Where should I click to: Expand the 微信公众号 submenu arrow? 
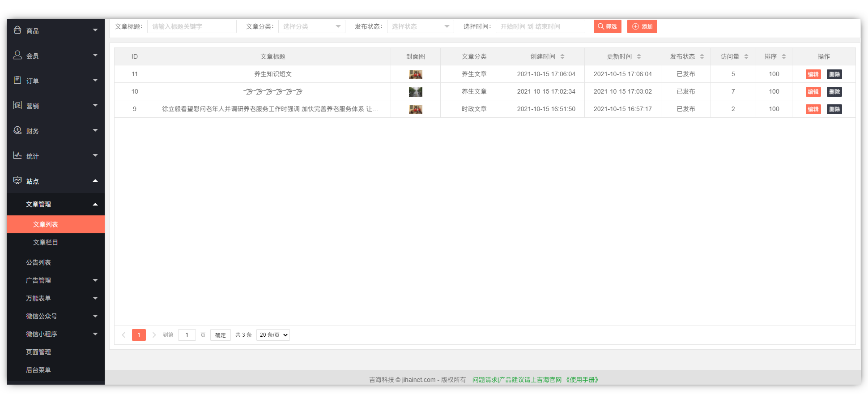(x=95, y=316)
